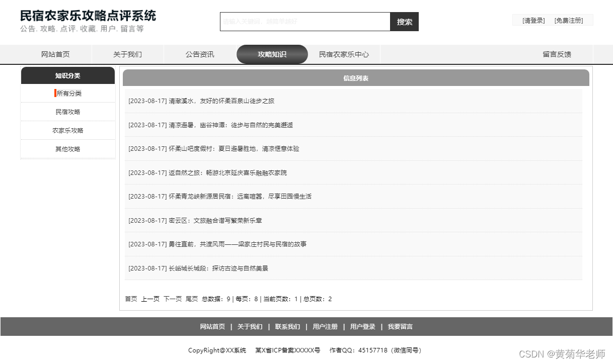The height and width of the screenshot is (364, 613).
Task: Open the 民宿农家乐中心 section
Action: pos(344,54)
